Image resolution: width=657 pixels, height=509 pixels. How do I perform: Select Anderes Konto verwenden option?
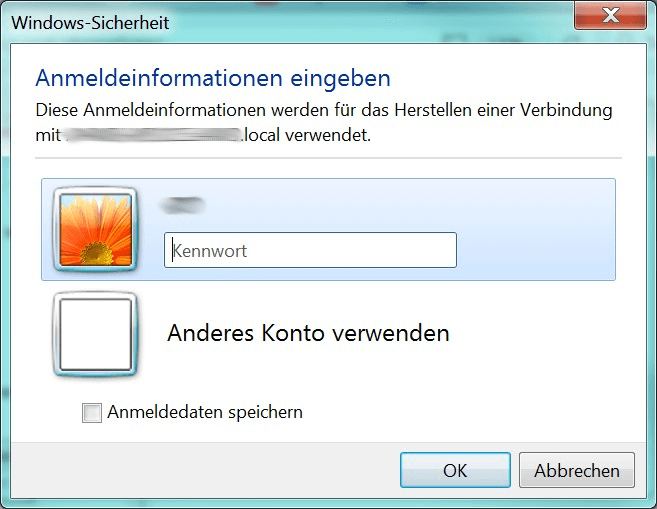[308, 333]
